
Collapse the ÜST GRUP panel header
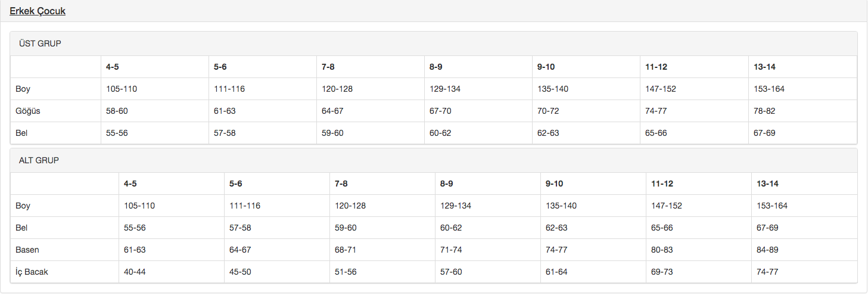(40, 44)
